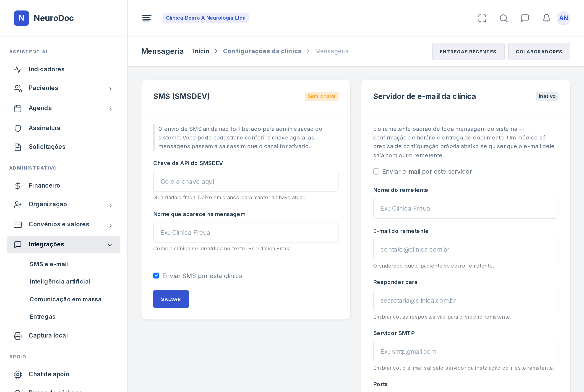Open notifications bell icon
This screenshot has width=584, height=392.
click(x=546, y=18)
